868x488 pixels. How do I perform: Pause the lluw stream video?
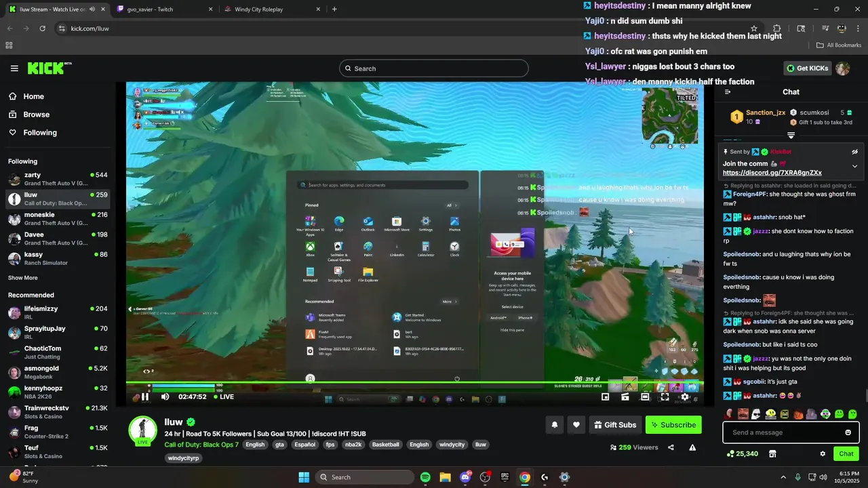(145, 397)
